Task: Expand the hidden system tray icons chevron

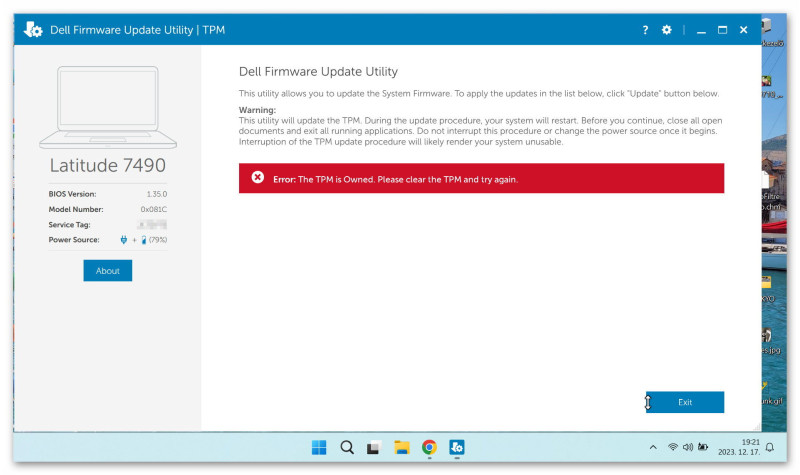Action: tap(653, 447)
